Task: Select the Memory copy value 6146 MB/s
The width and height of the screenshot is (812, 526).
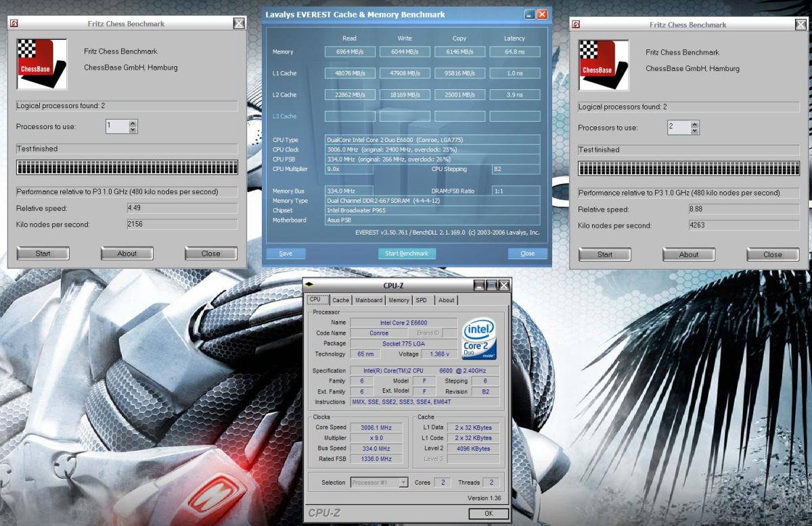Action: coord(459,51)
